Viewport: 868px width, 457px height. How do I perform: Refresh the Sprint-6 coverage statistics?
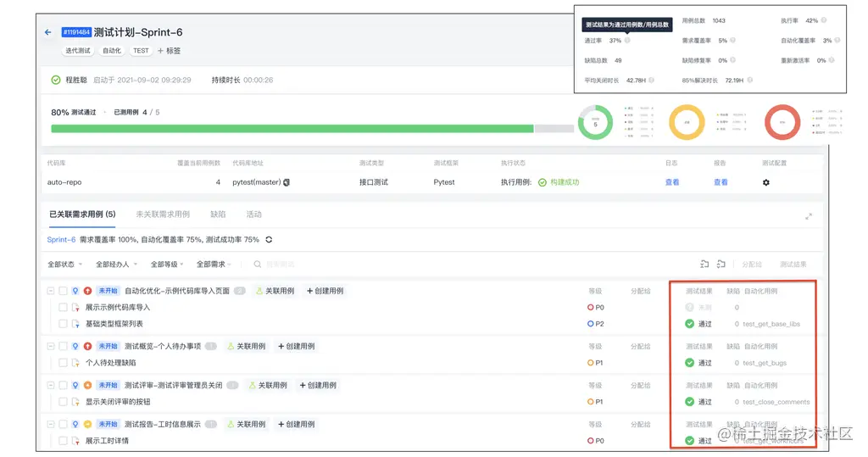[269, 240]
